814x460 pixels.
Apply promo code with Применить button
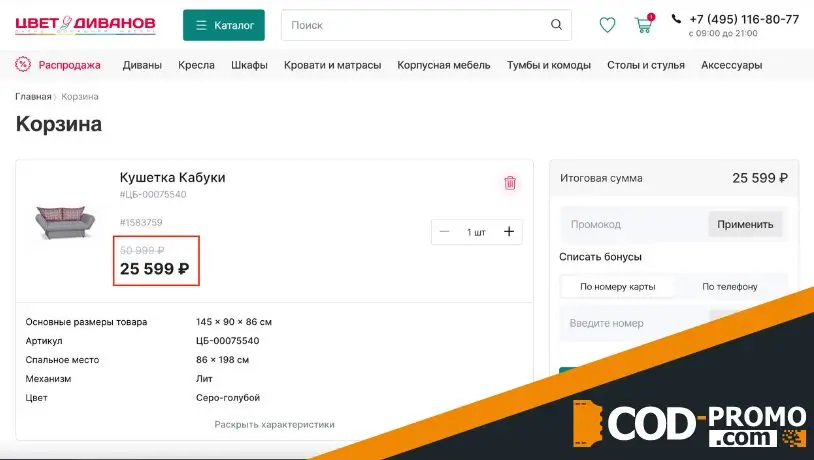[x=745, y=224]
